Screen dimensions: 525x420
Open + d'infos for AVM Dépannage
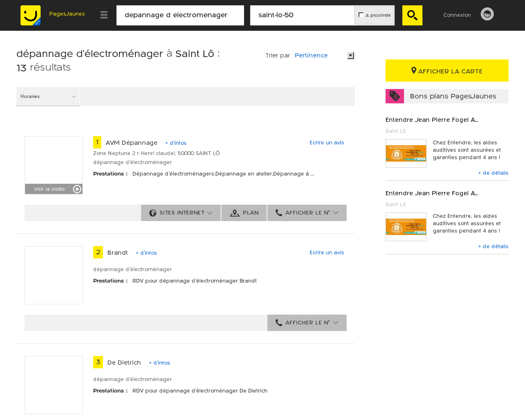coord(176,143)
